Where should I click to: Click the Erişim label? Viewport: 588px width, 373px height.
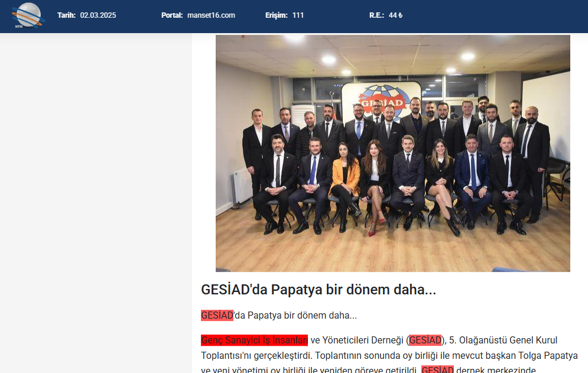(277, 15)
